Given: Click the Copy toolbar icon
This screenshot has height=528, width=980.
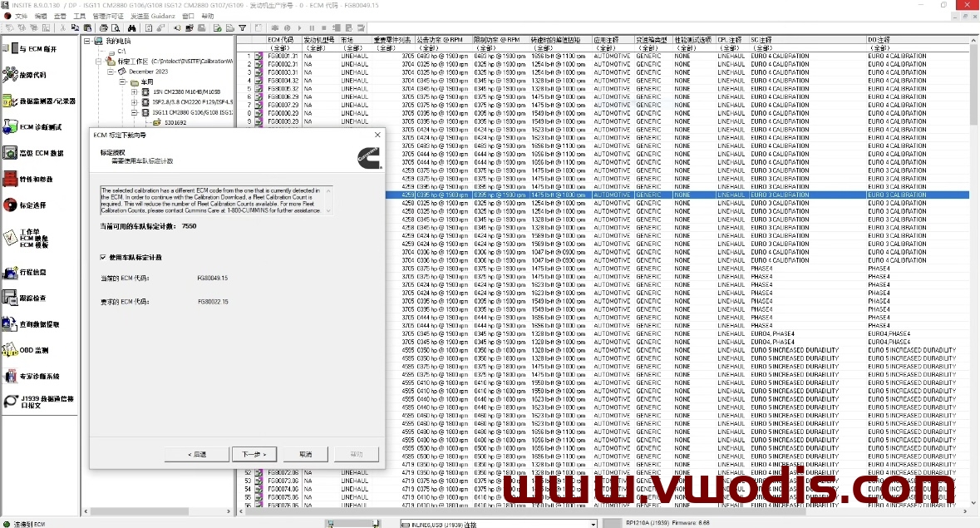Looking at the screenshot, I should [75, 28].
